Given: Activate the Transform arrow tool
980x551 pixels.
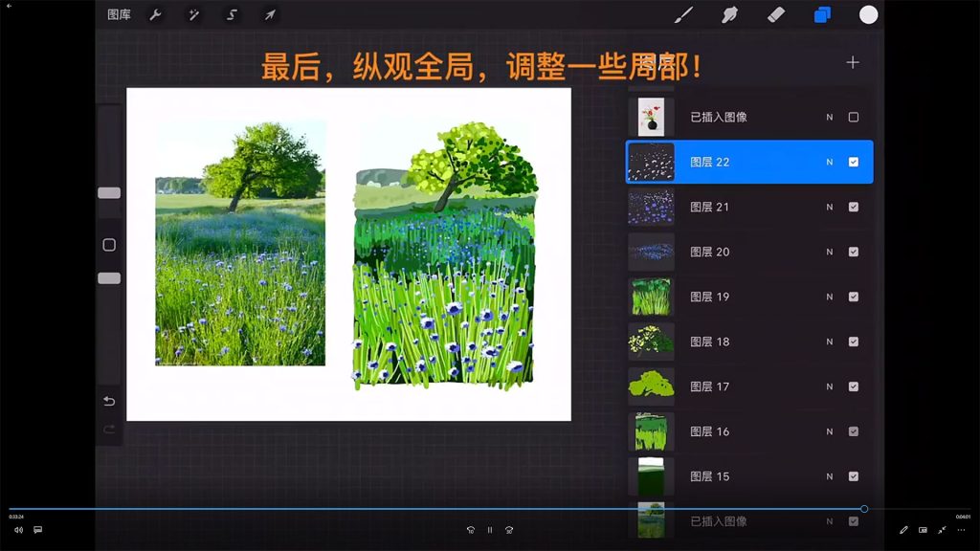Looking at the screenshot, I should pyautogui.click(x=270, y=14).
